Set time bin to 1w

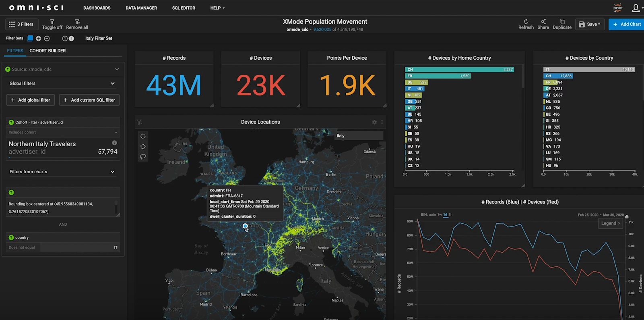[440, 215]
